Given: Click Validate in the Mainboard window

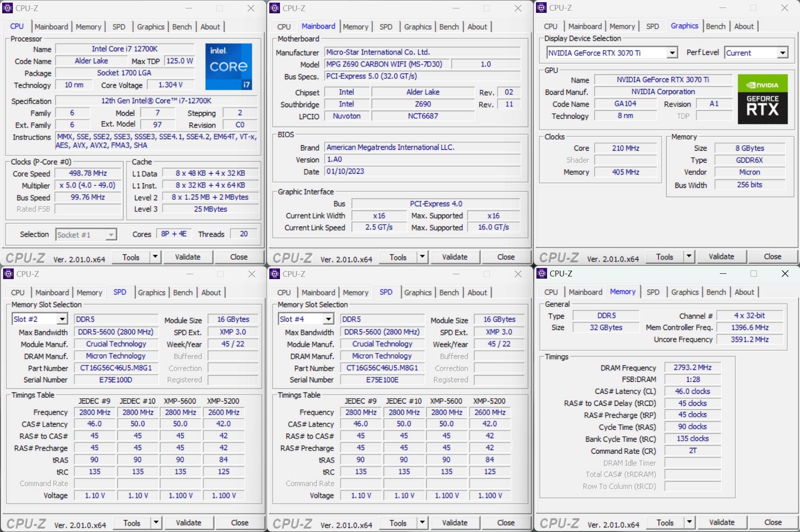Looking at the screenshot, I should pyautogui.click(x=454, y=257).
